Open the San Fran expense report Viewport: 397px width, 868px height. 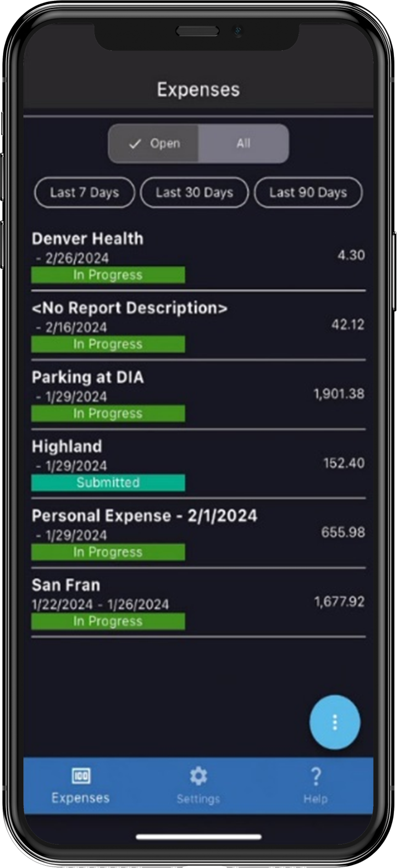point(66,585)
